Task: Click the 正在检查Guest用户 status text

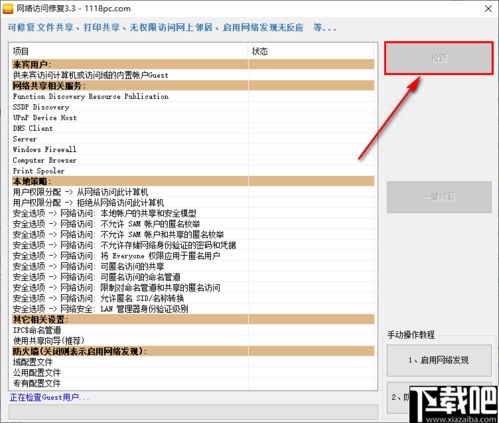Action: pyautogui.click(x=49, y=397)
